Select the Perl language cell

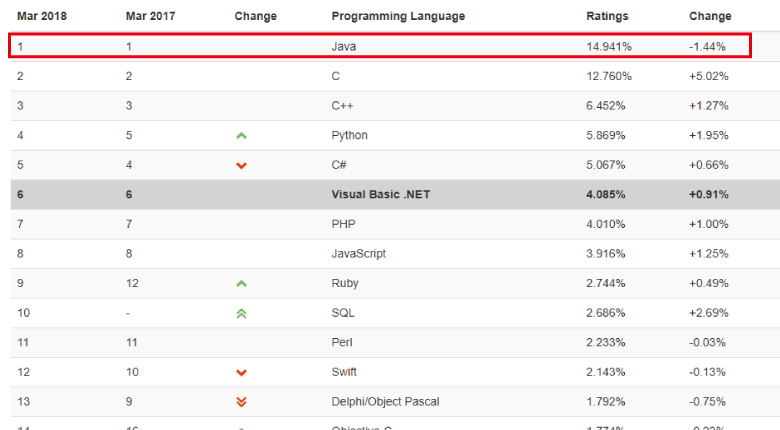[342, 342]
